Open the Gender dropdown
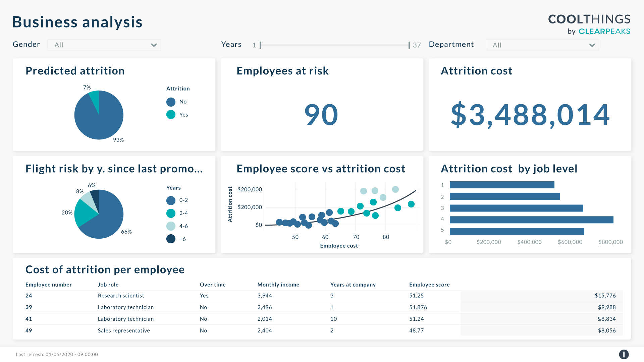Screen dimensions: 644x362 click(104, 45)
